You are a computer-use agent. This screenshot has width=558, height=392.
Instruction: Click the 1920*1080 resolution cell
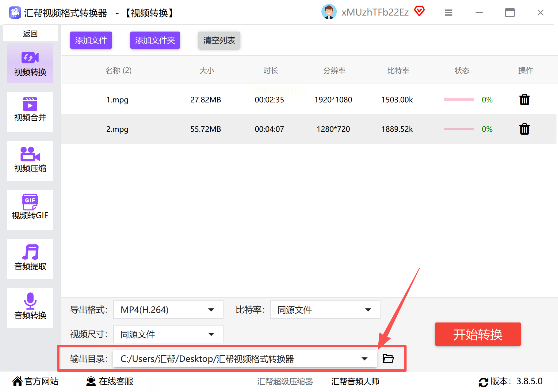point(333,100)
